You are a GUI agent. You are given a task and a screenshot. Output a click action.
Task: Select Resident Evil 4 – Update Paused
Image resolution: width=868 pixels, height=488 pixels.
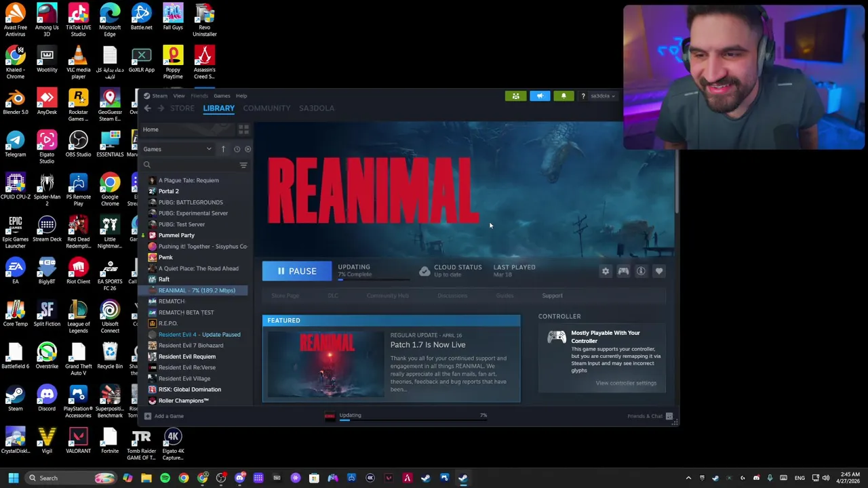tap(199, 334)
